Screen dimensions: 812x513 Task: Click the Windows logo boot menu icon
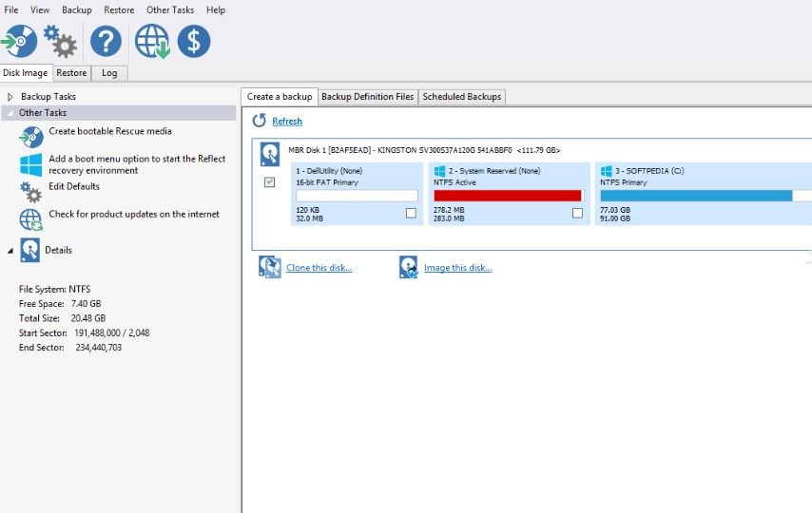point(31,164)
